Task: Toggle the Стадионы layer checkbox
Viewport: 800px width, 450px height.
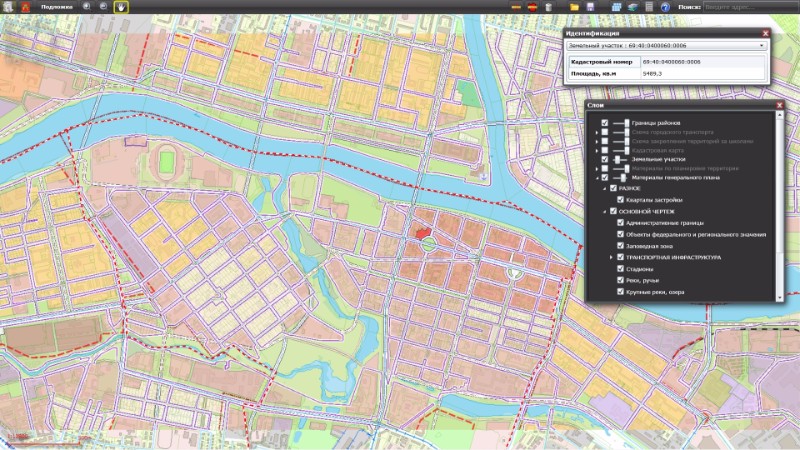Action: click(620, 269)
